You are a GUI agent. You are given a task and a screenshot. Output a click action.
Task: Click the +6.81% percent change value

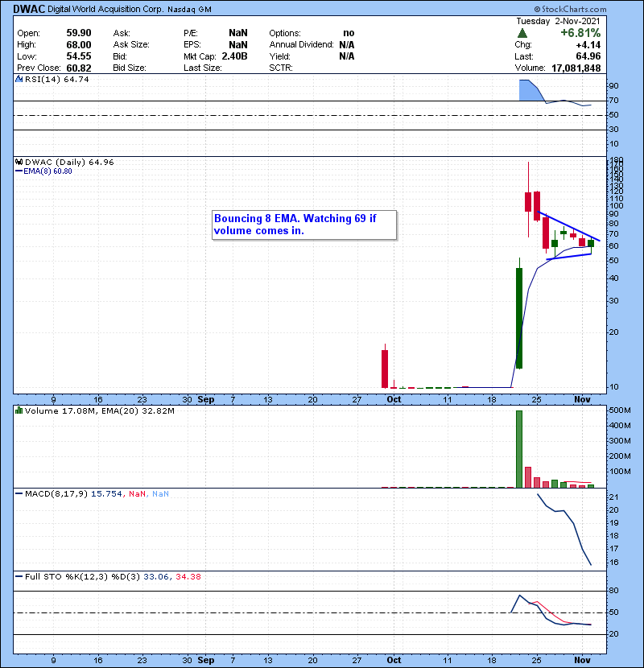tap(580, 33)
